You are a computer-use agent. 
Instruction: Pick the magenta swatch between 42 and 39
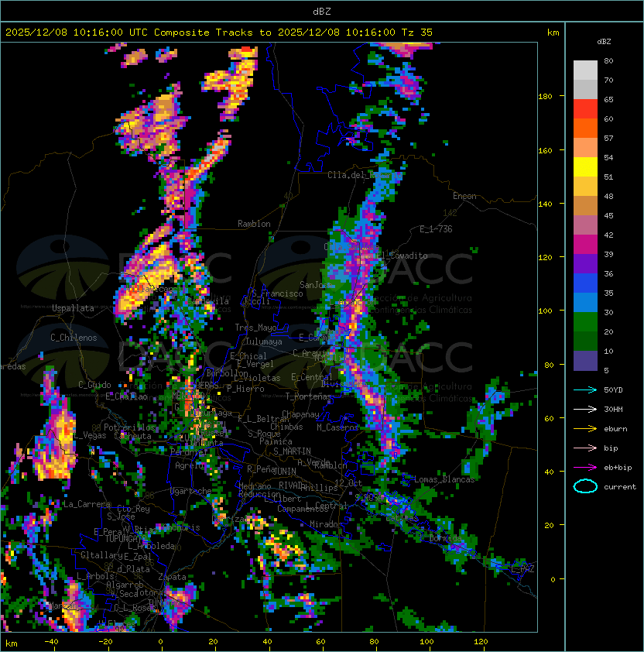[x=585, y=244]
